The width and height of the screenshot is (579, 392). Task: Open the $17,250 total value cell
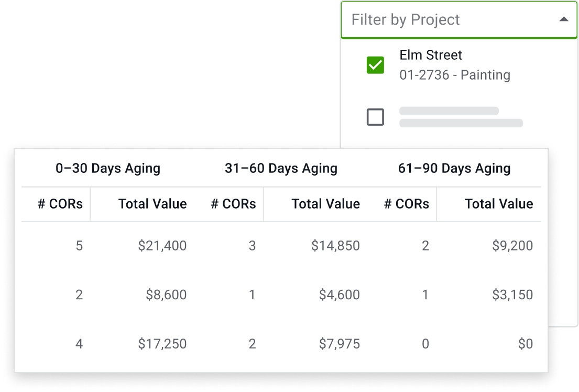162,344
